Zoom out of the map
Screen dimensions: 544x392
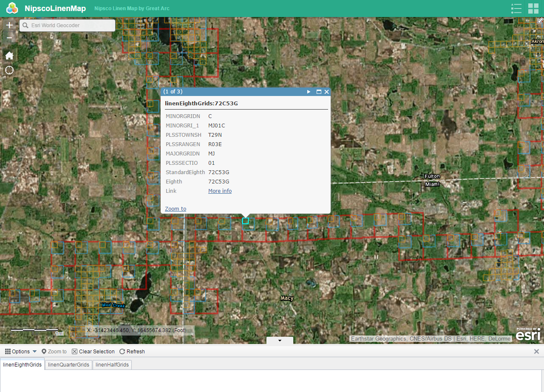click(9, 38)
